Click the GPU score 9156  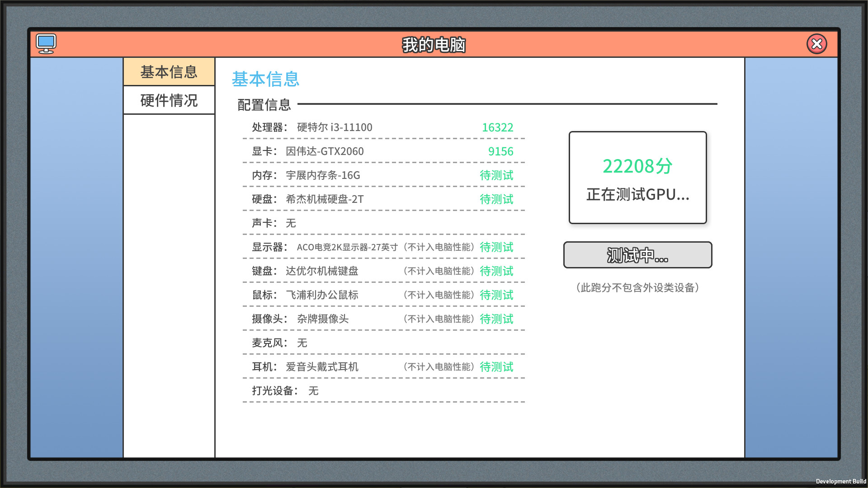pos(501,151)
